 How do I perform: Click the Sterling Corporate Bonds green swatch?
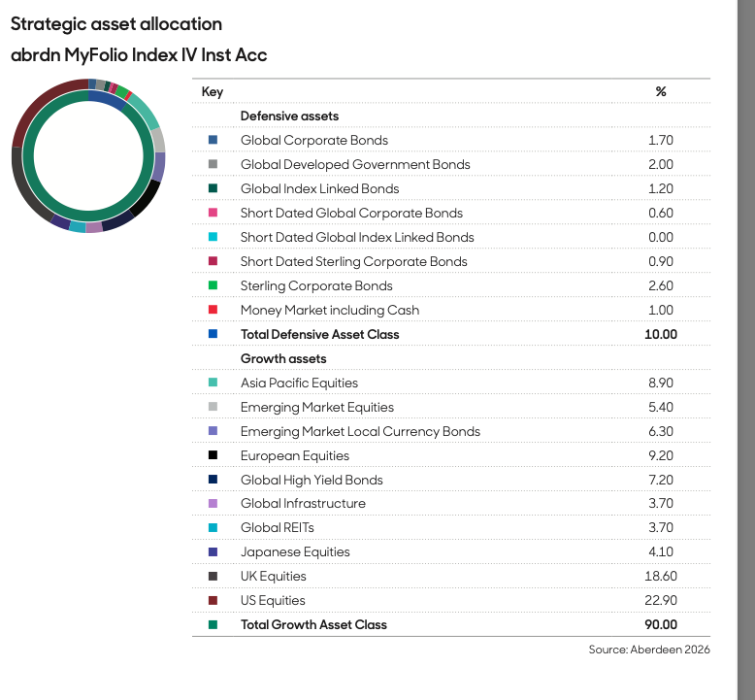[213, 285]
